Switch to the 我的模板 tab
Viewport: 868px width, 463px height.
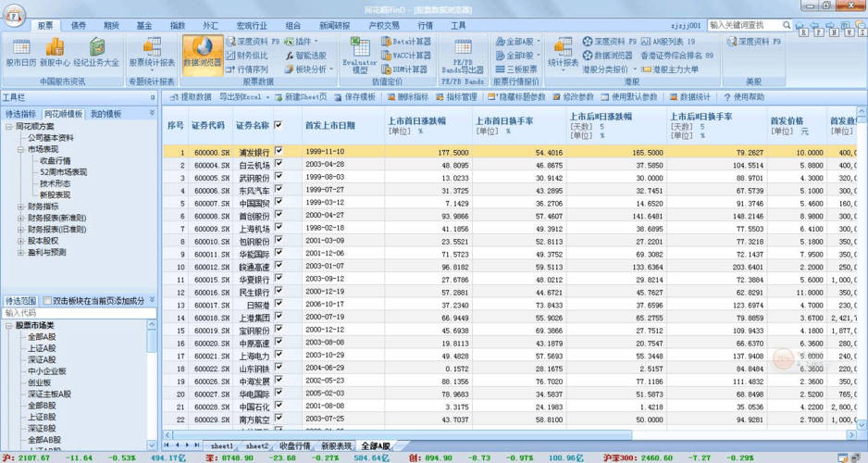pyautogui.click(x=105, y=114)
